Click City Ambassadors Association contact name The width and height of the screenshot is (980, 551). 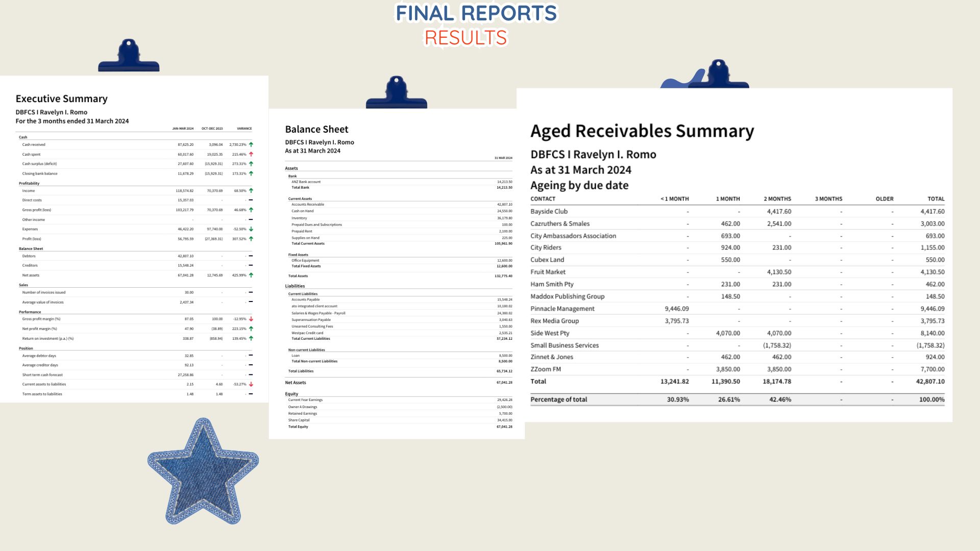[573, 236]
